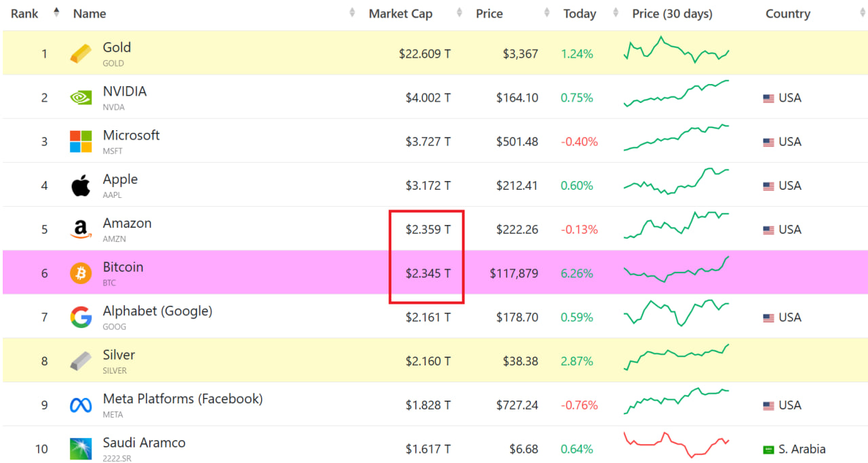Click the NVIDIA logo icon
The image size is (868, 463).
81,98
